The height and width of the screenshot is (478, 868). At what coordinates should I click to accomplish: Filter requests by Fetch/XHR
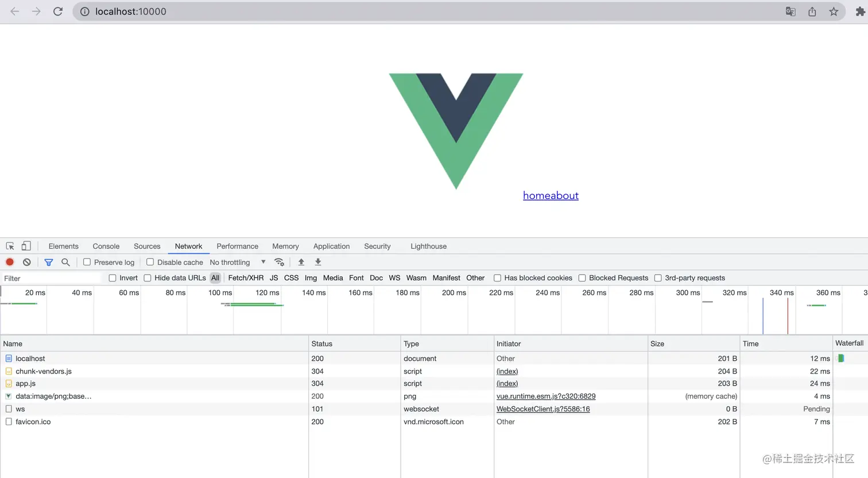click(x=246, y=278)
